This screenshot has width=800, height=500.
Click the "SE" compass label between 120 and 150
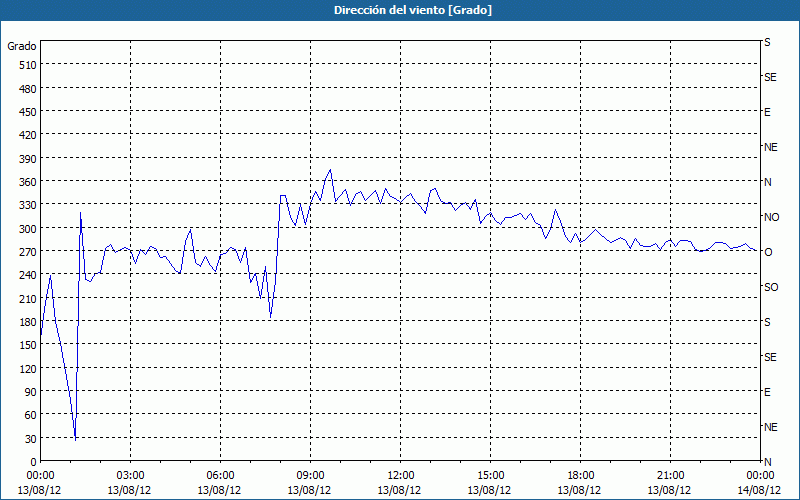[770, 357]
